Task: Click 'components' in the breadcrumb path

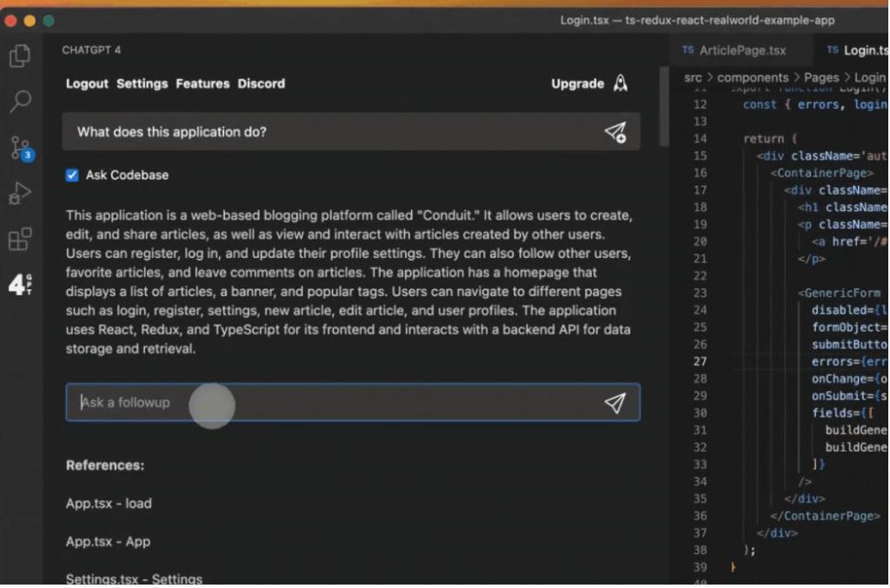Action: [753, 77]
